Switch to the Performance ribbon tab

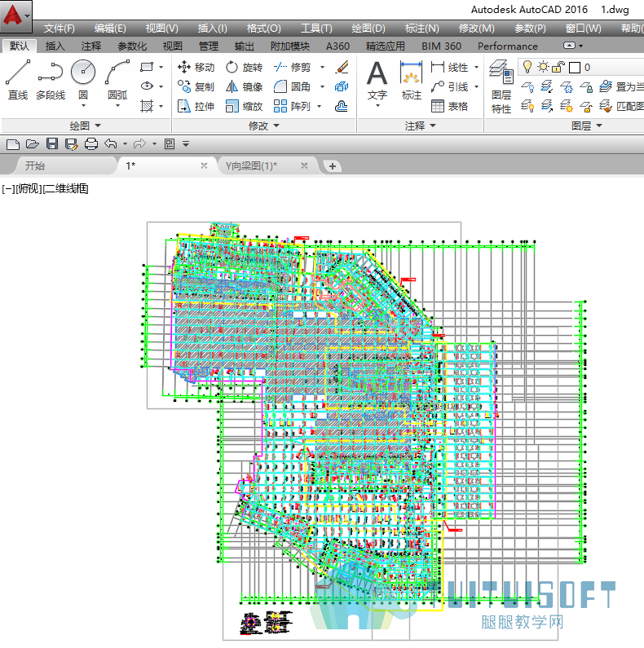[x=508, y=46]
